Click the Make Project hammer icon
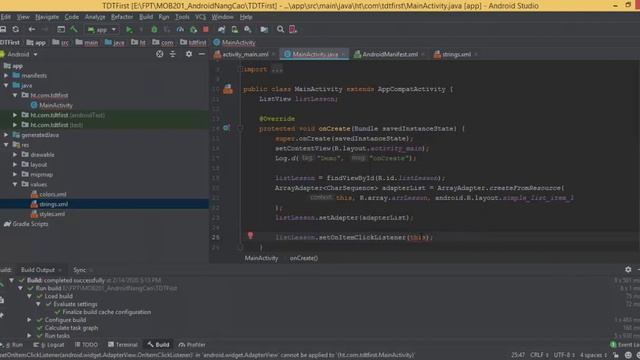 tap(74, 29)
